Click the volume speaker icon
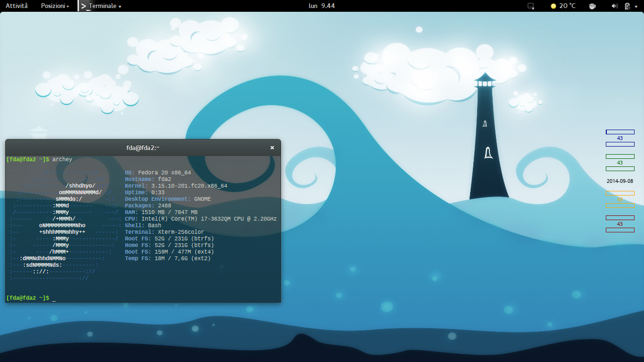The width and height of the screenshot is (644, 362). pyautogui.click(x=614, y=6)
